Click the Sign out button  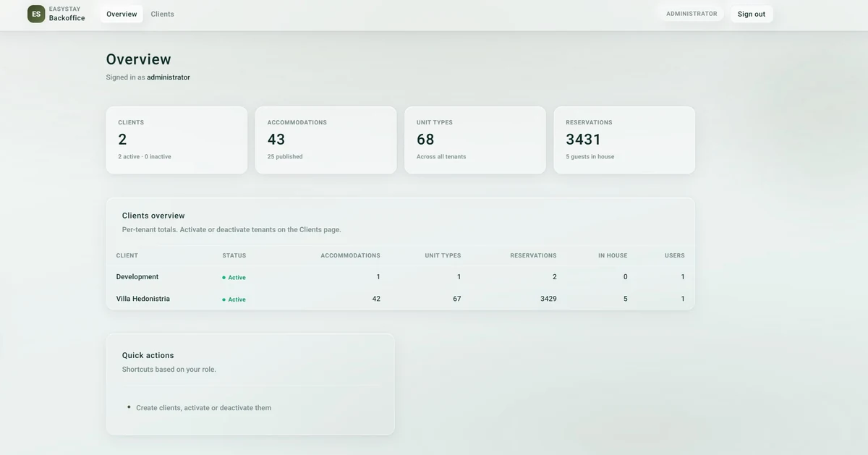(x=752, y=14)
